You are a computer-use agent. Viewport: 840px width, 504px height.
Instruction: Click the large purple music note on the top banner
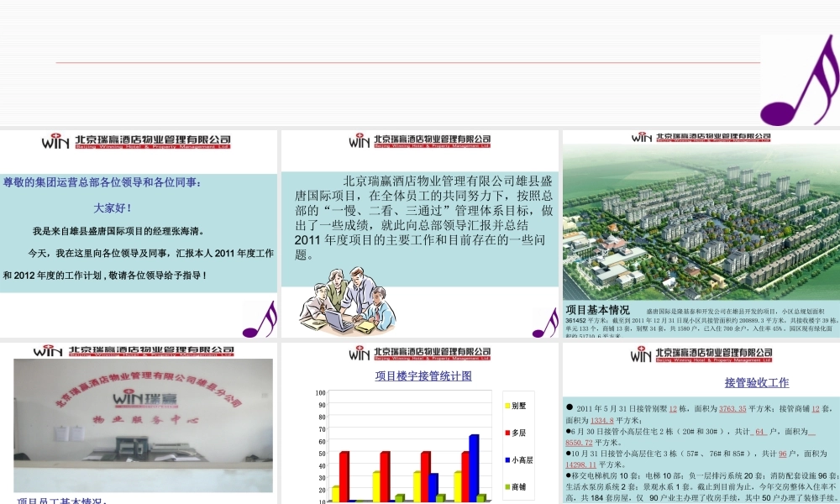pos(801,81)
